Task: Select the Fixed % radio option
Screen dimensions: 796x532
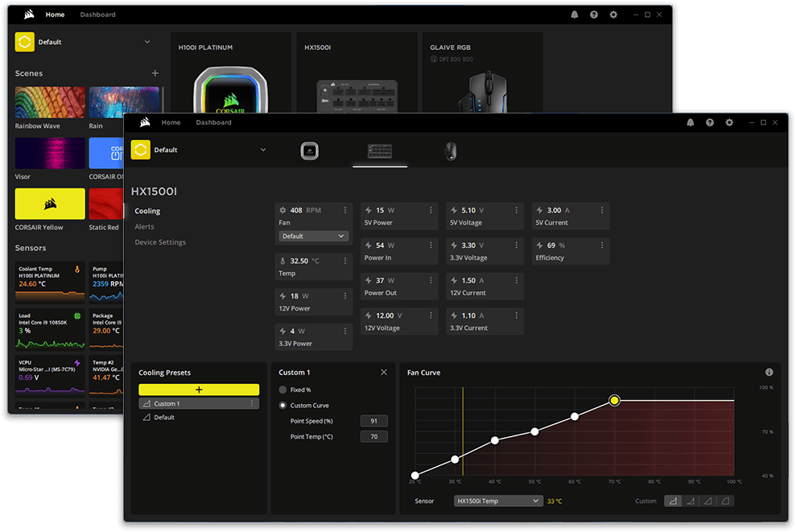Action: (x=283, y=390)
